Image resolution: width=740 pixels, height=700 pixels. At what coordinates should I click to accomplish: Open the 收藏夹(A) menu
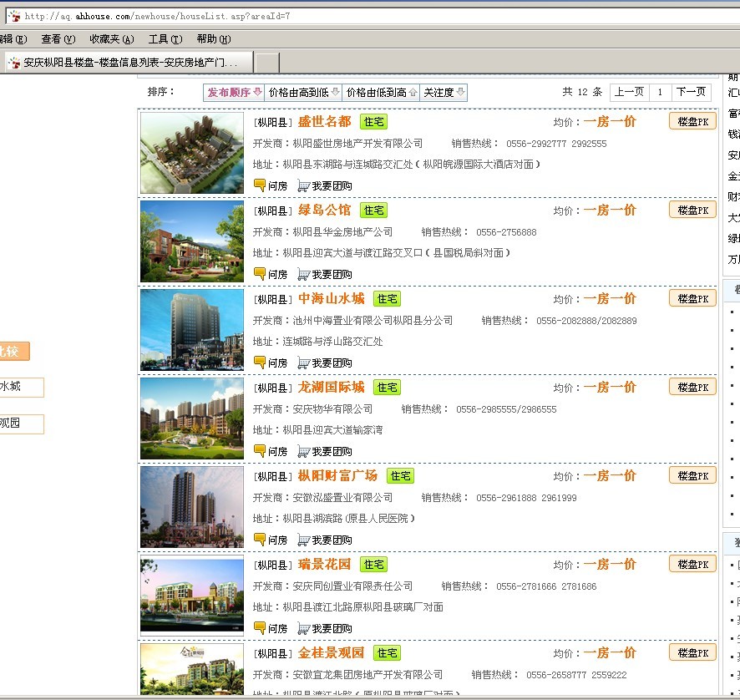point(112,39)
